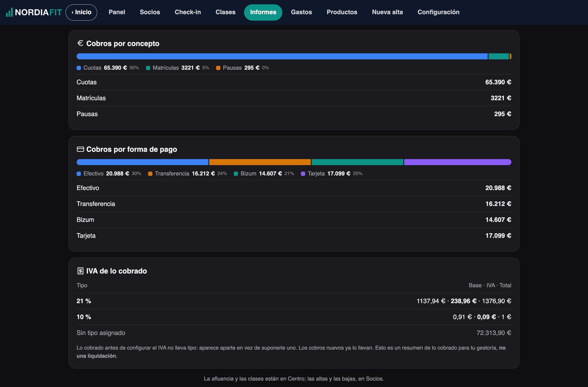Click the teal Bizum legend swatch
588x387 pixels.
[236, 174]
